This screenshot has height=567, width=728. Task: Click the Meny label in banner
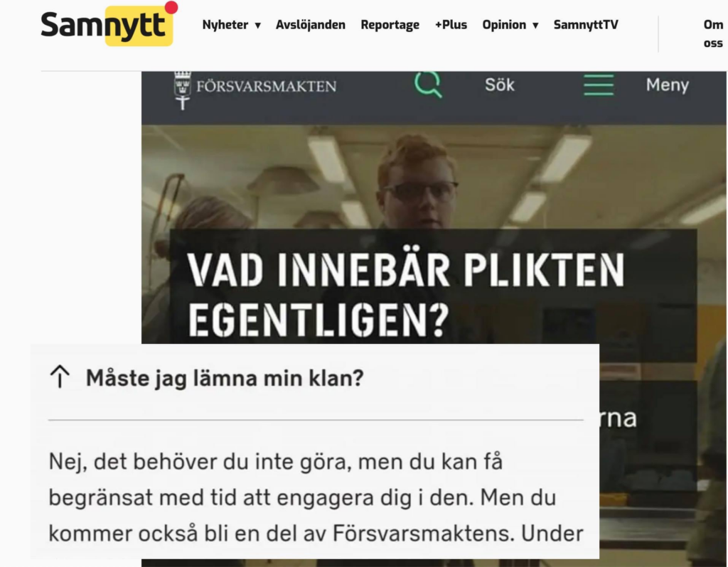click(x=667, y=85)
